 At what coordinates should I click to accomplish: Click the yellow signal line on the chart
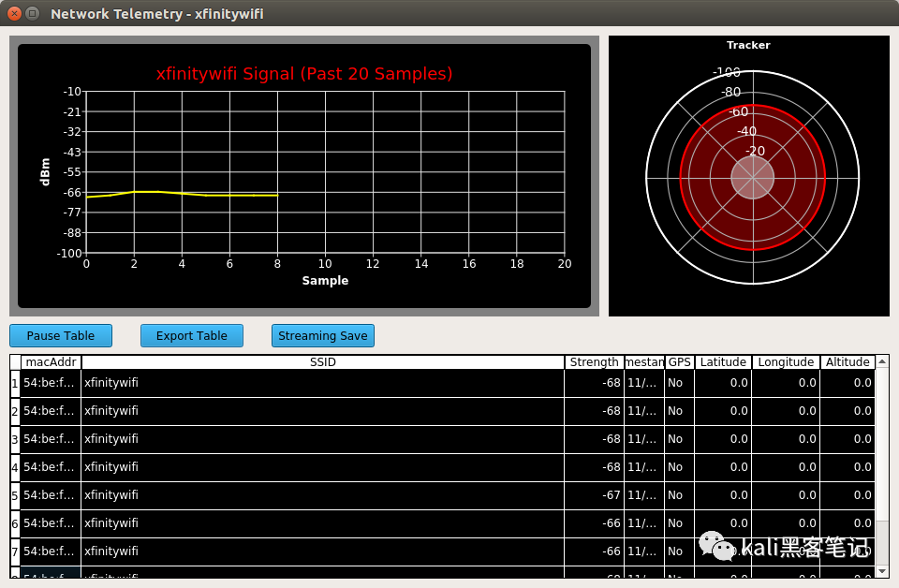183,194
